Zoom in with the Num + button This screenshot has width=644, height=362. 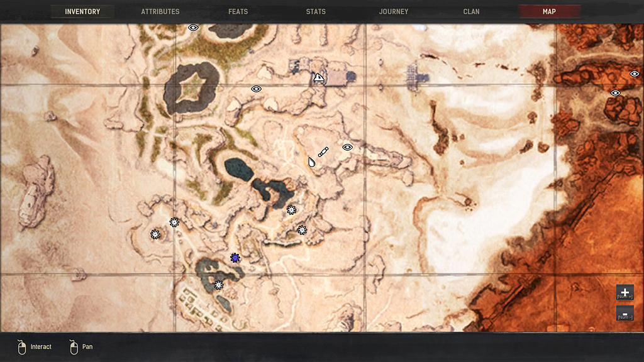point(625,292)
